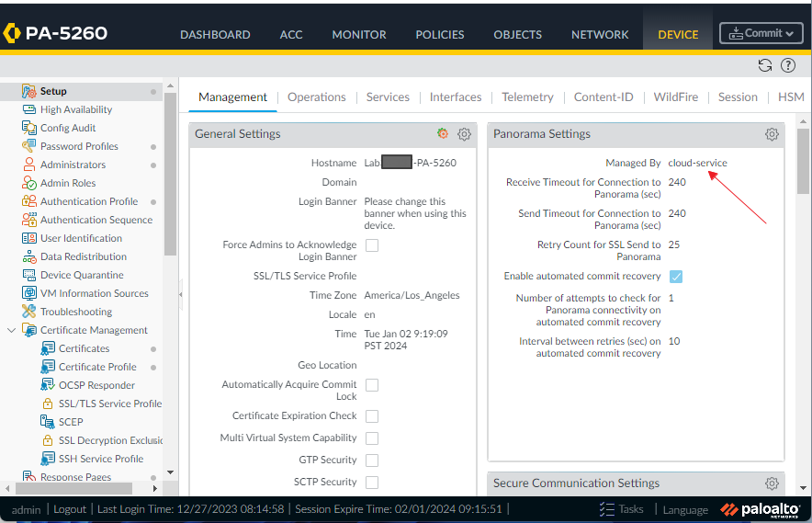Open the Commit dropdown button
Screen dimensions: 812x523
[761, 33]
